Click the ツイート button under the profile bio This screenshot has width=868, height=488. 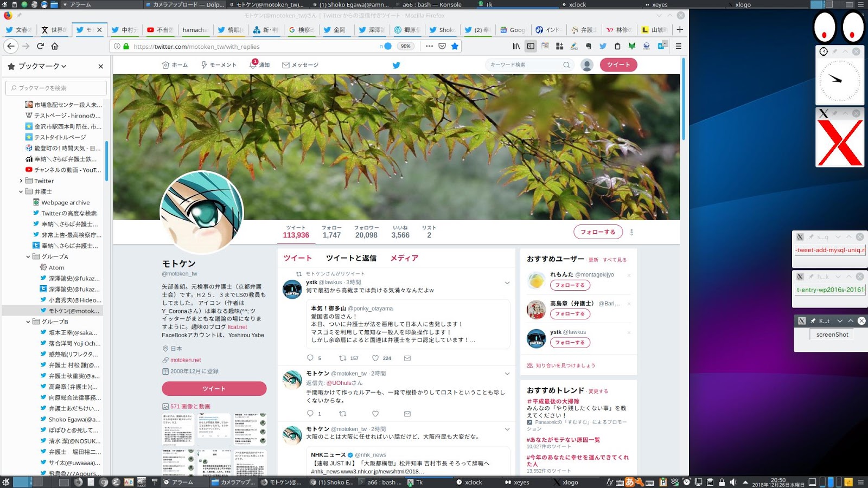214,389
